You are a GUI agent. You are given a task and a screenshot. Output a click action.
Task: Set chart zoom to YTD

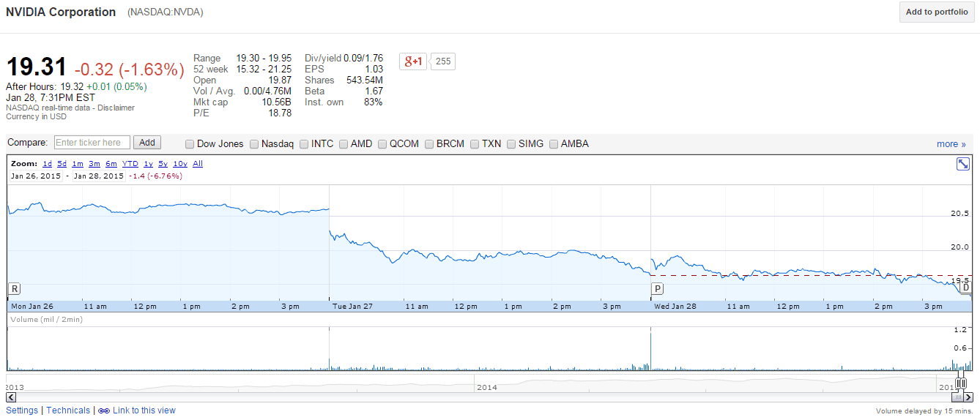(x=130, y=164)
